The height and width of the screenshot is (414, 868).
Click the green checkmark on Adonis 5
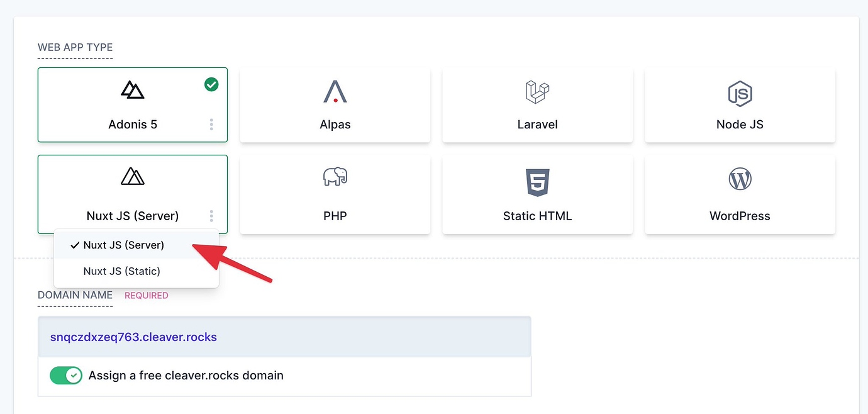(211, 84)
